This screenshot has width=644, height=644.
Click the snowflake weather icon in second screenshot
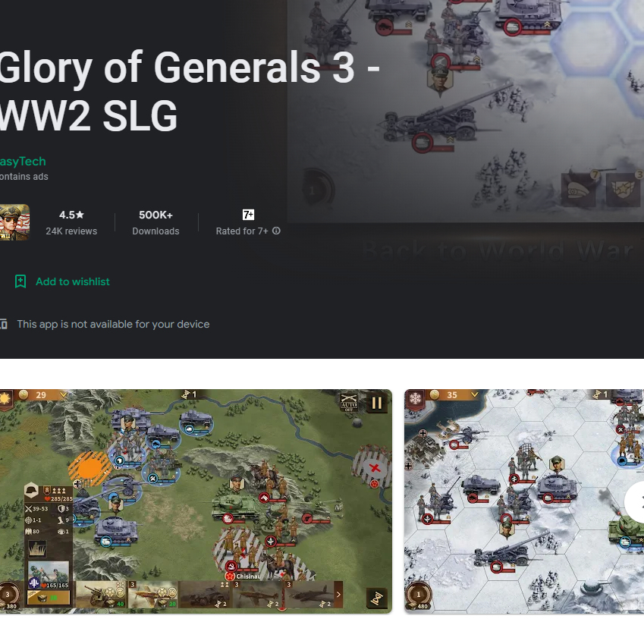pos(415,399)
